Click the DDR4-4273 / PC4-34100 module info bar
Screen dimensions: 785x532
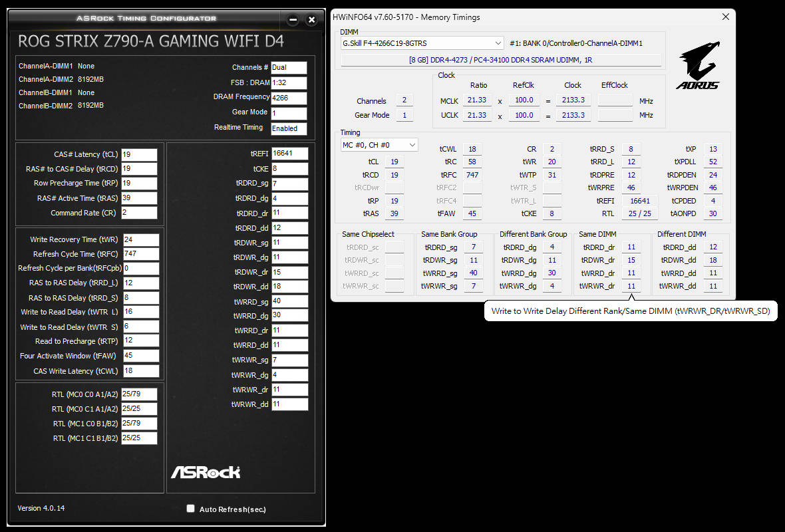(501, 60)
